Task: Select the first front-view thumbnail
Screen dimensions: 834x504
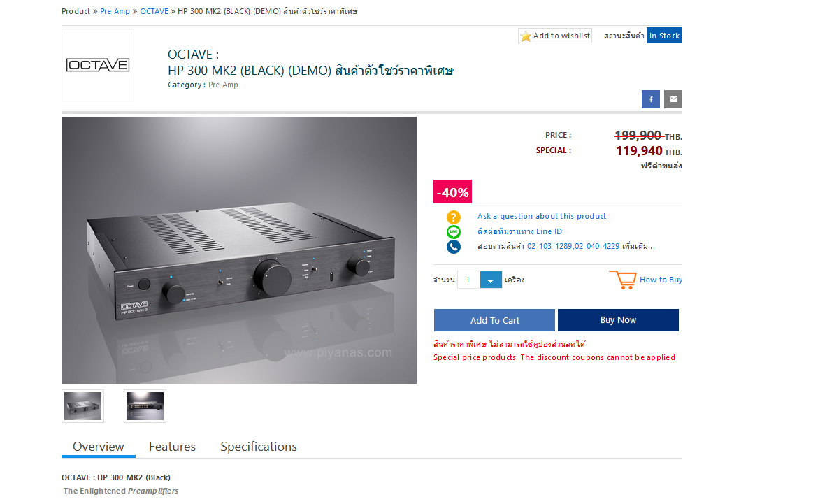Action: [x=82, y=406]
